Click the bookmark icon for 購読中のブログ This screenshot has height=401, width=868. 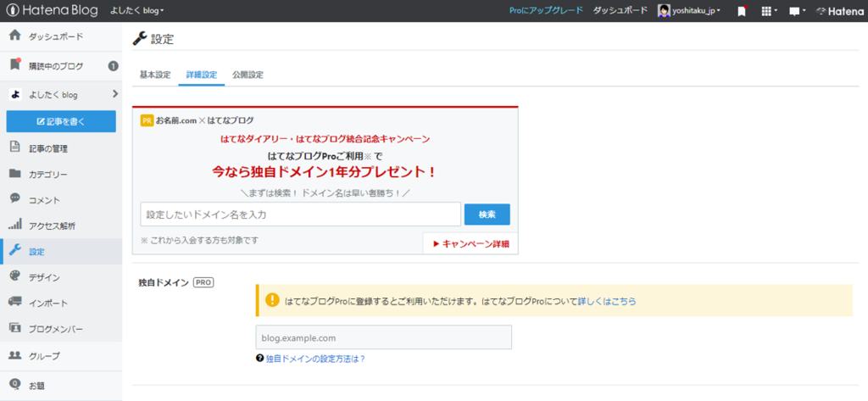[15, 65]
